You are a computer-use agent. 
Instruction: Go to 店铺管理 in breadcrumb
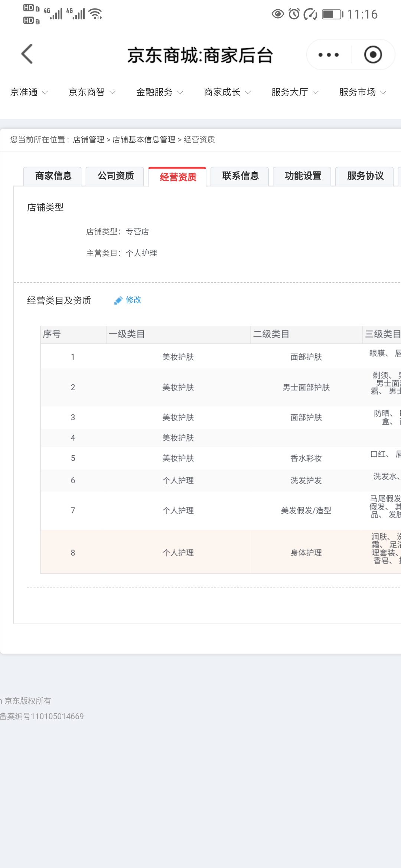[x=89, y=139]
